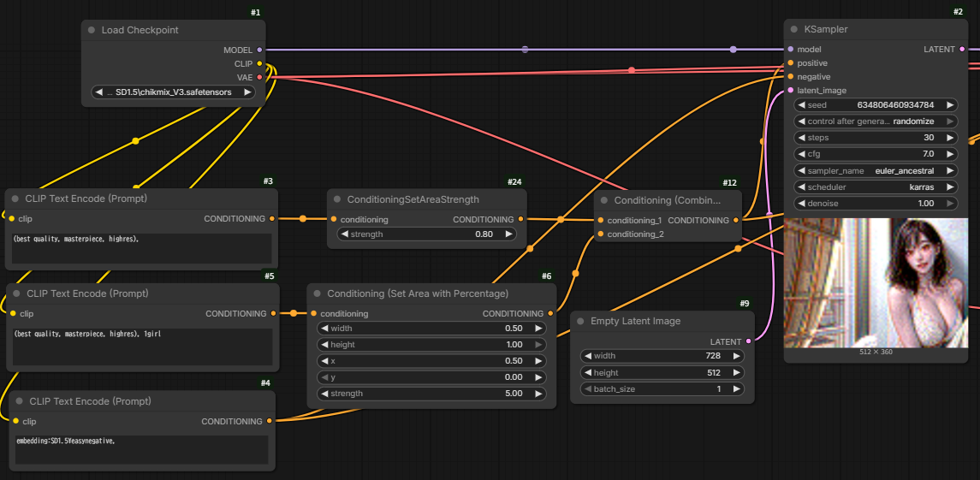Click the latent_image input port on KSampler
The width and height of the screenshot is (980, 480).
pos(790,91)
